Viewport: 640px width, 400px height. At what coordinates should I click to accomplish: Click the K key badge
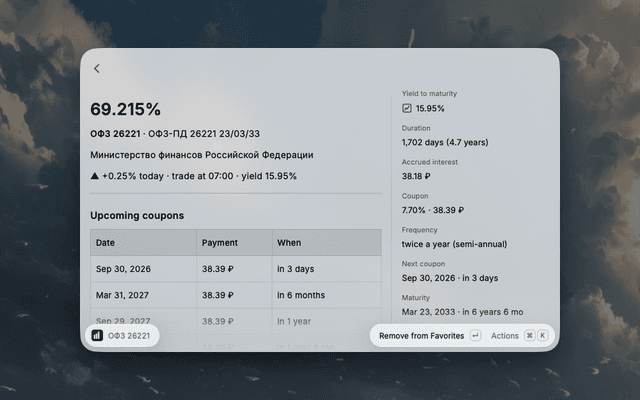542,336
